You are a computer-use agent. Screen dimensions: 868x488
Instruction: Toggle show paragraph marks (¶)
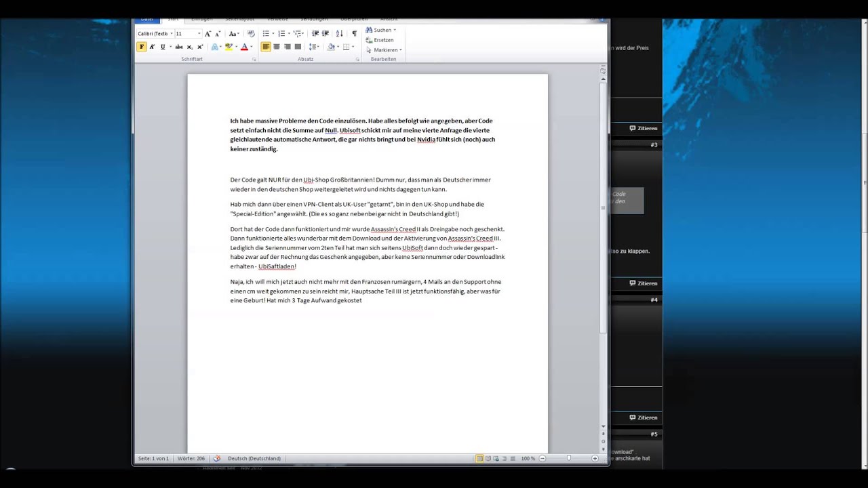(x=354, y=33)
